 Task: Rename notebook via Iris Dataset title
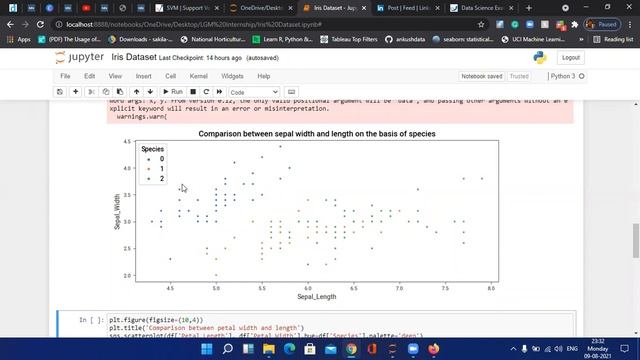(x=134, y=57)
